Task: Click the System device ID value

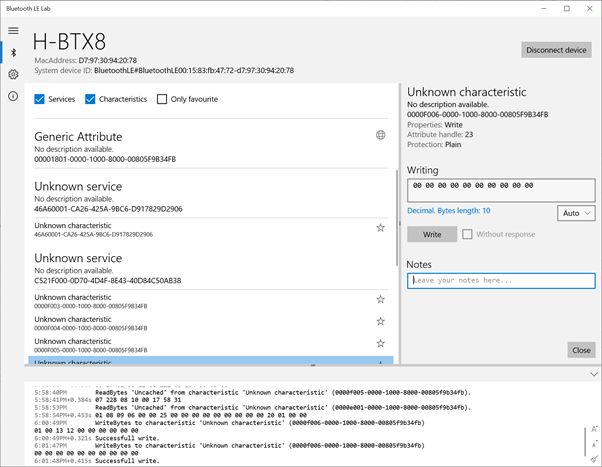Action: (194, 70)
